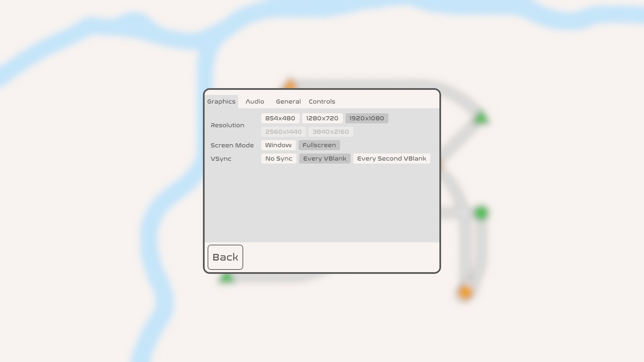Select the Controls tab
Screen dimensions: 644x362
[322, 102]
